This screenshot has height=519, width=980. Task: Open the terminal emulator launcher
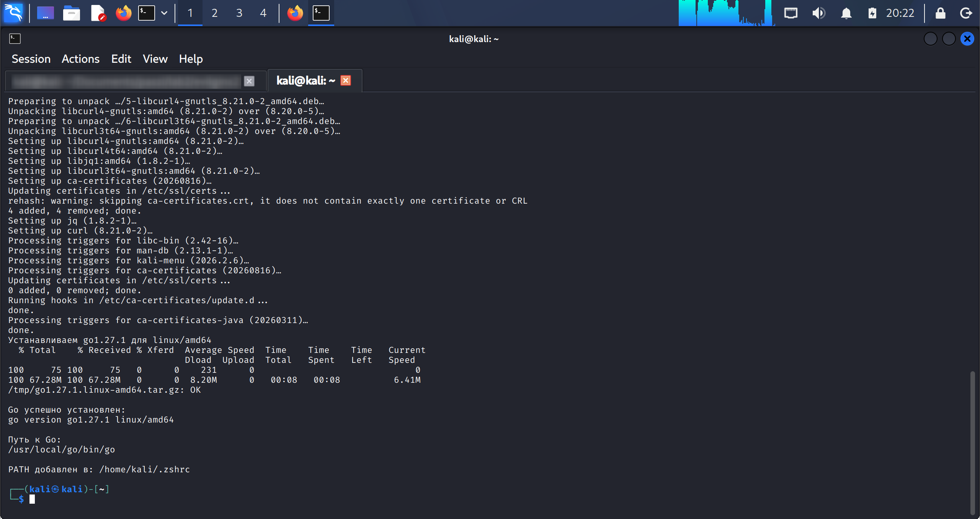pos(147,13)
